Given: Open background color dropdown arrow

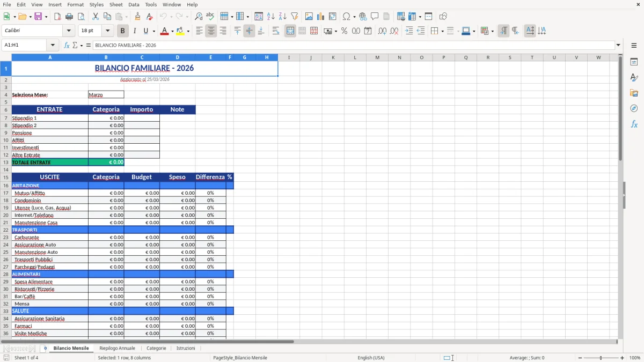Looking at the screenshot, I should (x=188, y=31).
